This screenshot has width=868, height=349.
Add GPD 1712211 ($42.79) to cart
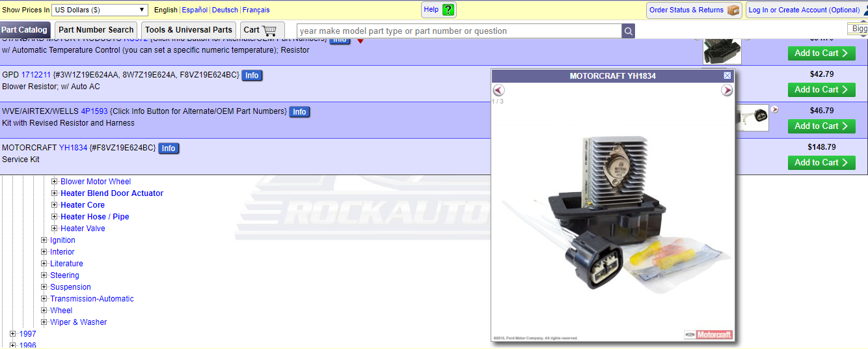821,90
